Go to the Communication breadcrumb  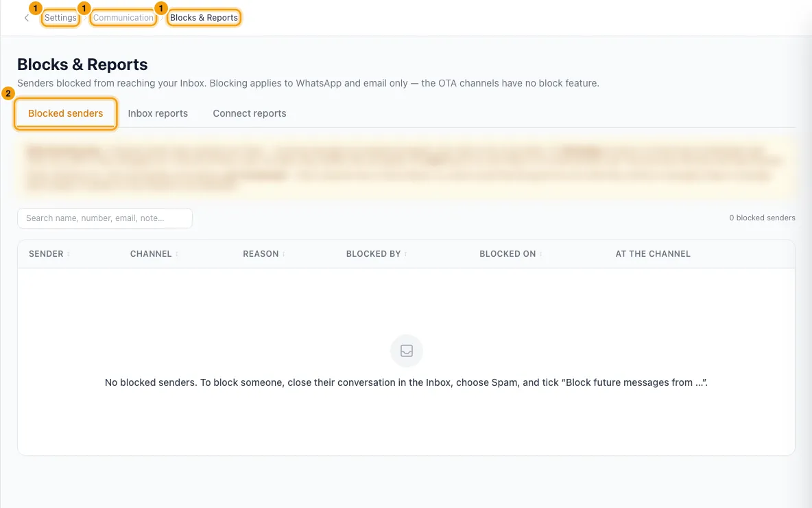pos(123,18)
